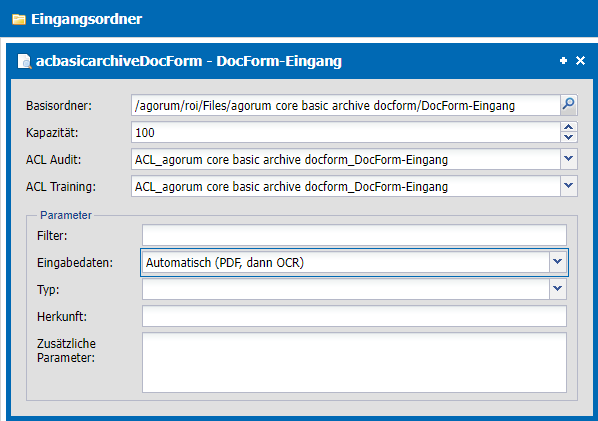
Task: Expand the Eingabedaten dropdown list
Action: 558,262
